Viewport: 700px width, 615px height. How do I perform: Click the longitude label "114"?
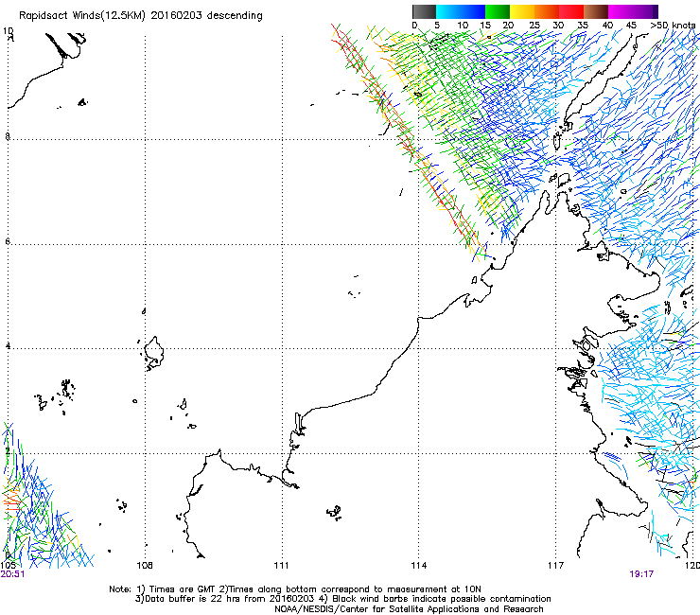click(x=419, y=566)
